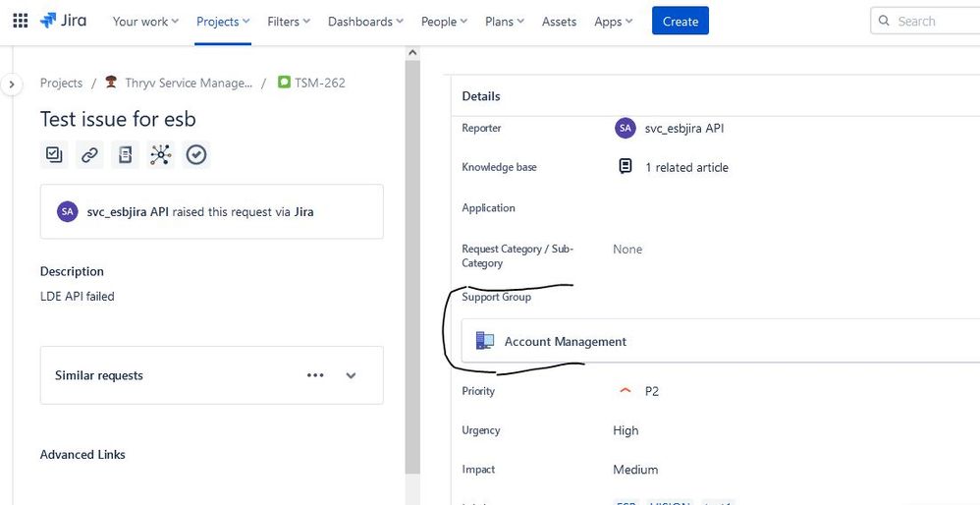The image size is (980, 505).
Task: Click the Request Category None value
Action: [627, 249]
